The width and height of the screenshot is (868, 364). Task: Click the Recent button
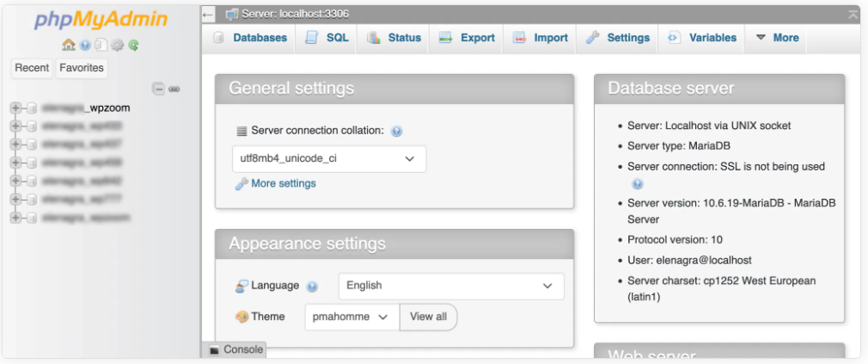pyautogui.click(x=32, y=68)
